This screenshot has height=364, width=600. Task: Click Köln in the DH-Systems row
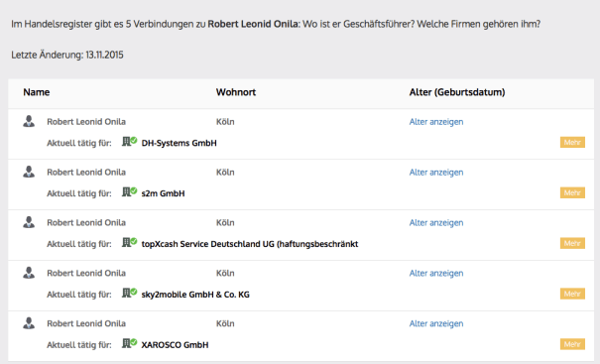[225, 122]
